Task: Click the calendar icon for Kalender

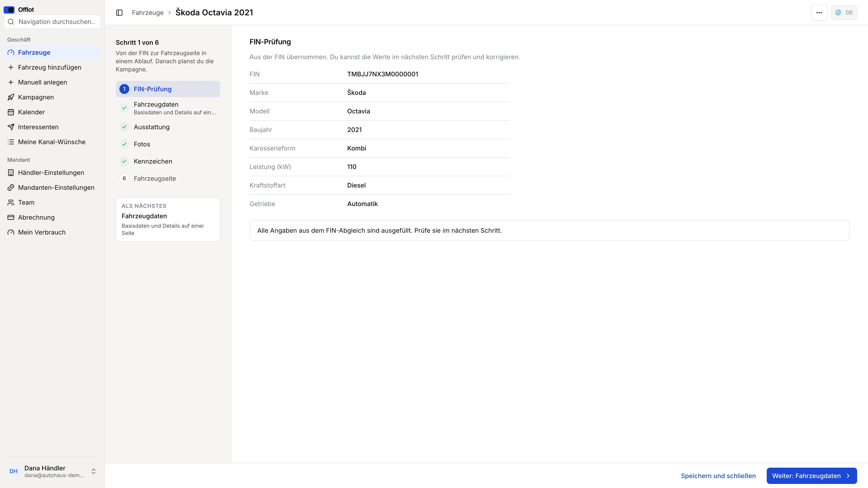Action: tap(11, 112)
